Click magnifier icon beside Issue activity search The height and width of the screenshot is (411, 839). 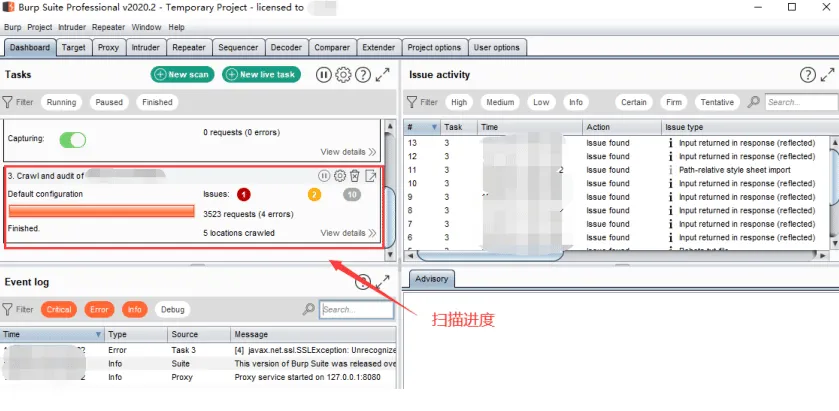pos(753,102)
